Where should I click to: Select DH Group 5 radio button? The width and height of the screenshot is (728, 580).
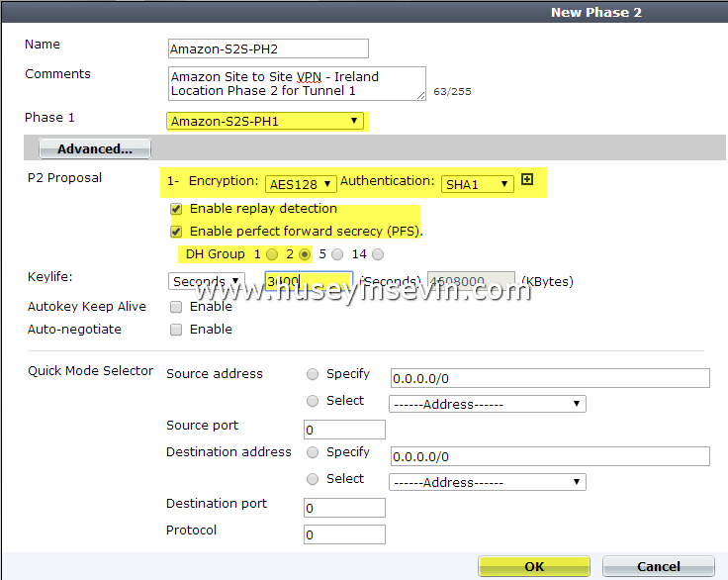point(337,254)
